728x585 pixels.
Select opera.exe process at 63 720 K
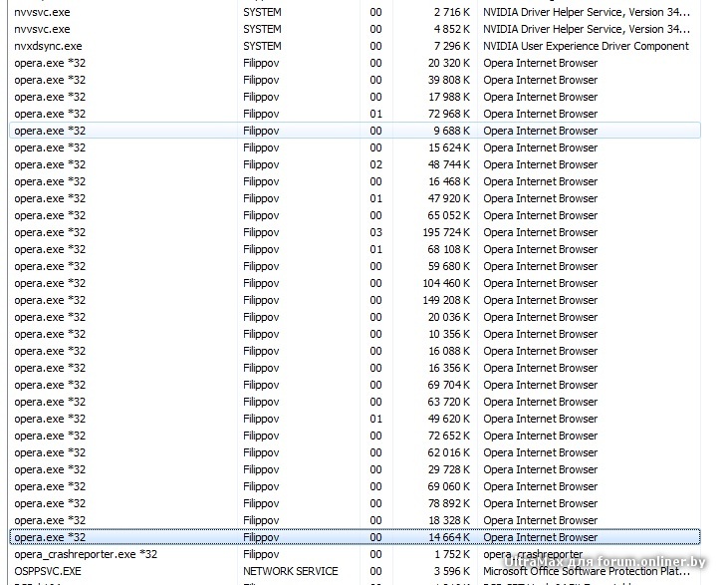click(355, 402)
